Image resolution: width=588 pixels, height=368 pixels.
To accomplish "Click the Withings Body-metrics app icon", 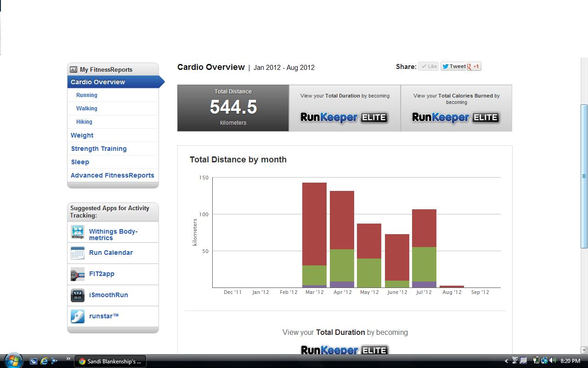I will [x=78, y=232].
